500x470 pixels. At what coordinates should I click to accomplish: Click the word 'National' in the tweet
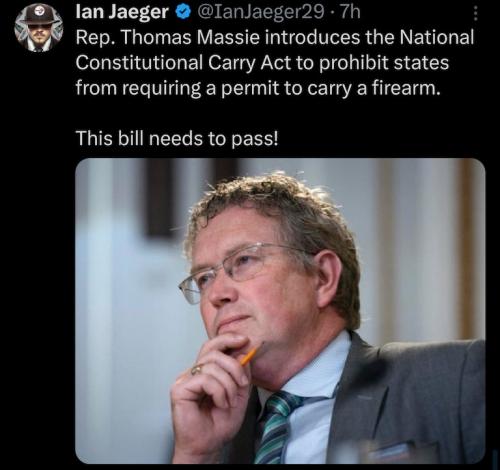coord(437,37)
